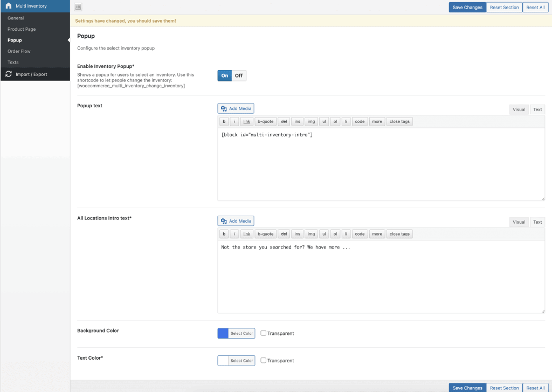Click 'ul' in Popup text toolbar
This screenshot has height=392, width=552.
click(324, 121)
